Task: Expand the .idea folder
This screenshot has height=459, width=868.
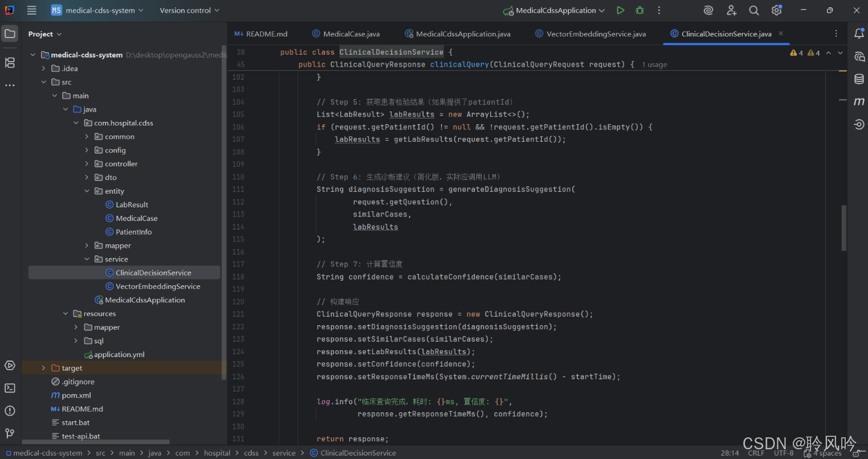Action: click(43, 68)
